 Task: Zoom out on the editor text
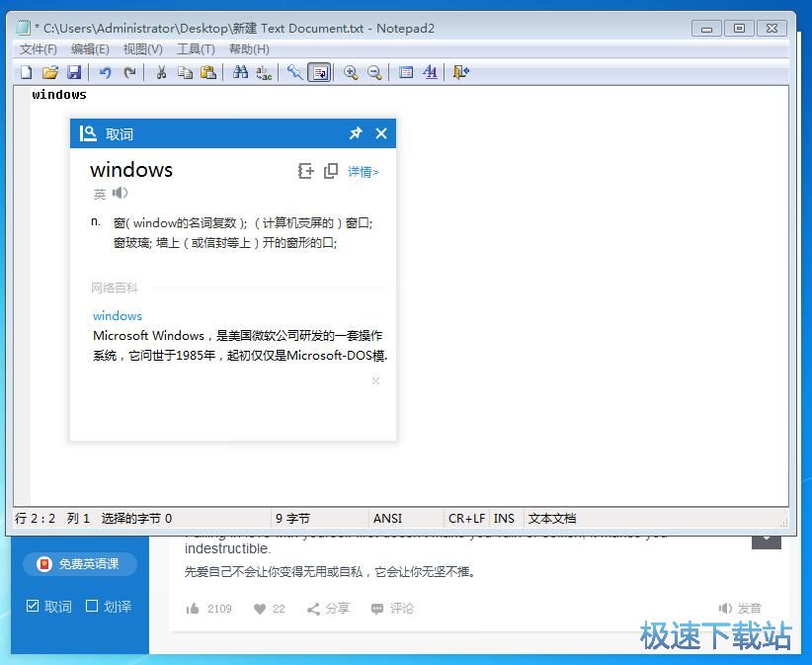pos(374,72)
